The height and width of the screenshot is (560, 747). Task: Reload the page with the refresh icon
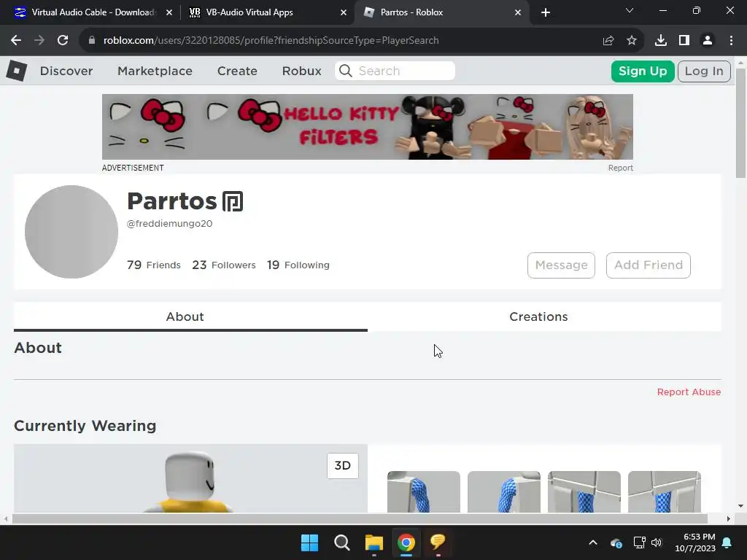(63, 41)
